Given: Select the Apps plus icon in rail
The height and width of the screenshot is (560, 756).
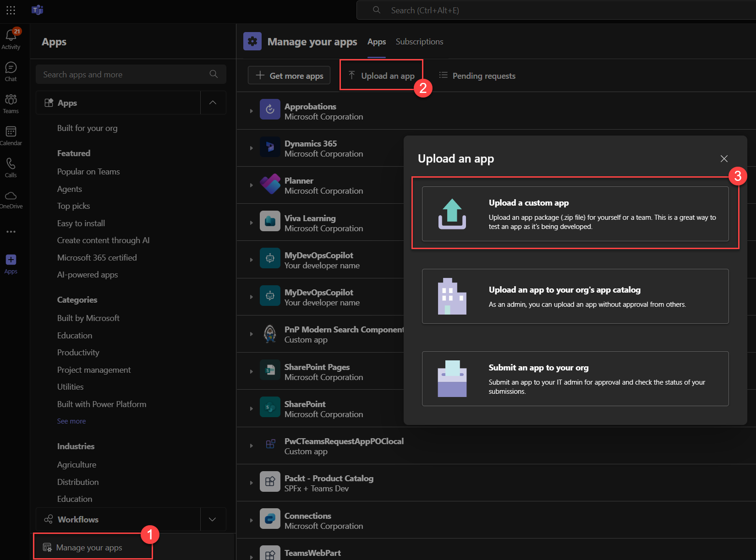Looking at the screenshot, I should click(11, 260).
